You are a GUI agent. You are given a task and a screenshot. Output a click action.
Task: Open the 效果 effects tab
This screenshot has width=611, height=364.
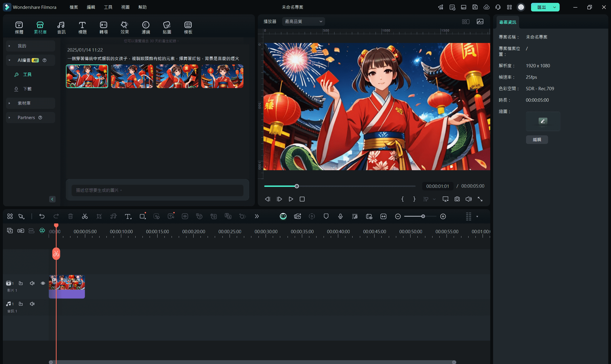click(x=125, y=28)
